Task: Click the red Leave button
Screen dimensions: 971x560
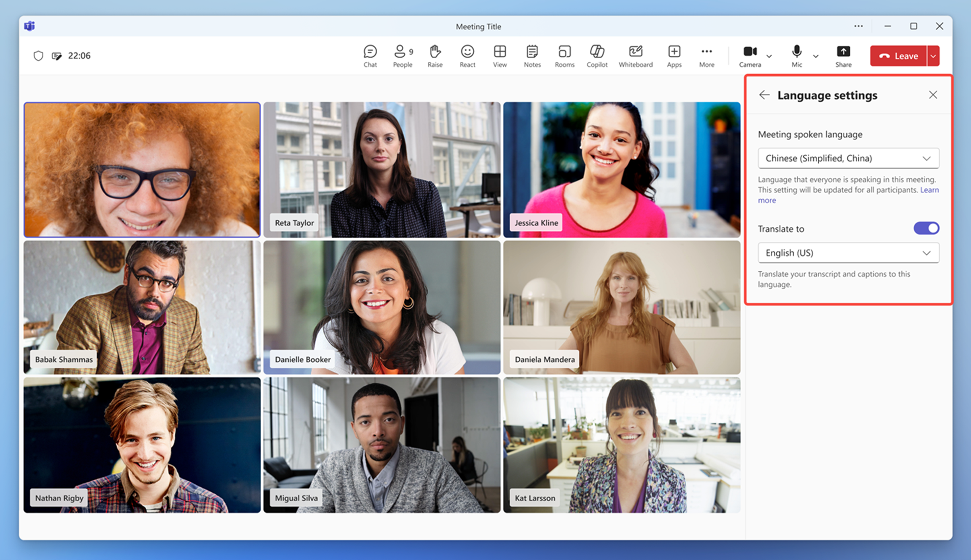Action: click(898, 56)
